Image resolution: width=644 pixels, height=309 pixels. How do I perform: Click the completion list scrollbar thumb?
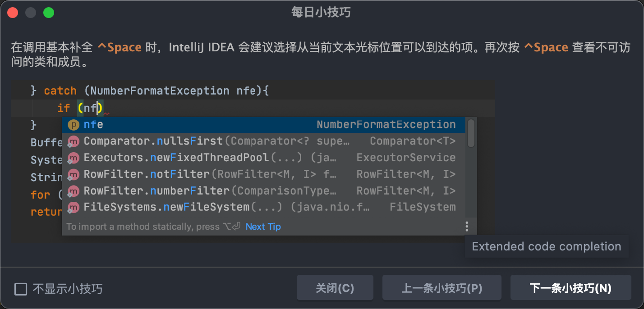coord(471,133)
